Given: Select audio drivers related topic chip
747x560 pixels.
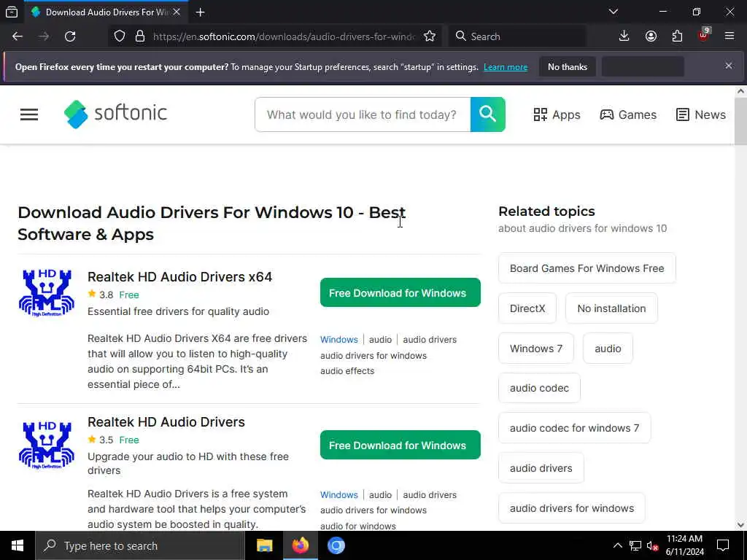Looking at the screenshot, I should 541,468.
